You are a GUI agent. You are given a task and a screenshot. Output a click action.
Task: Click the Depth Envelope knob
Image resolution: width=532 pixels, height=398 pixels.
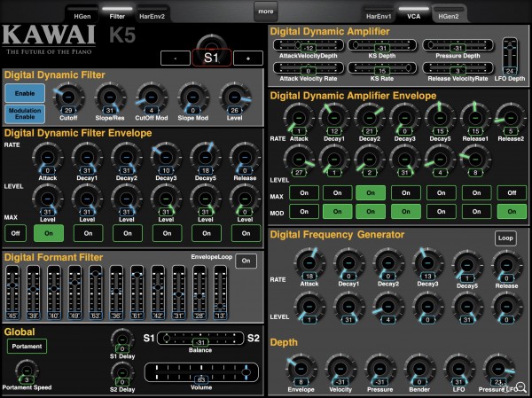pos(301,369)
